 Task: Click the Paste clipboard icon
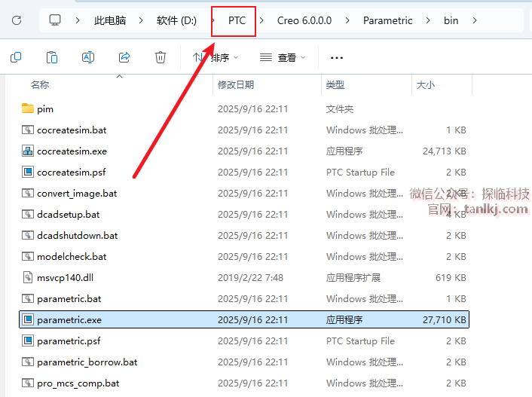click(x=52, y=57)
